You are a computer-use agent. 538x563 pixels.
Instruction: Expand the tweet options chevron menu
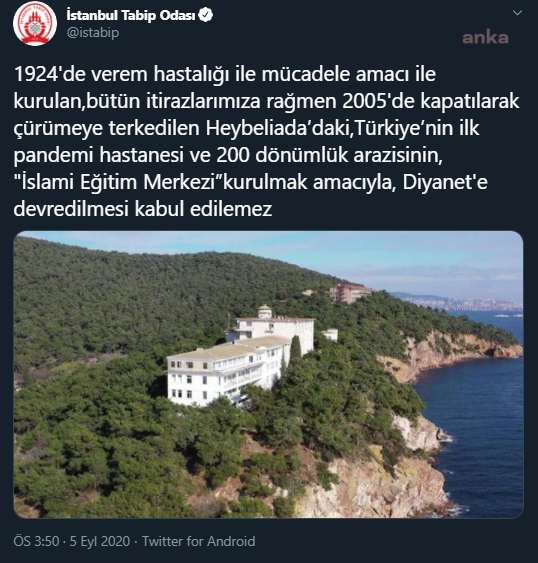pyautogui.click(x=517, y=13)
